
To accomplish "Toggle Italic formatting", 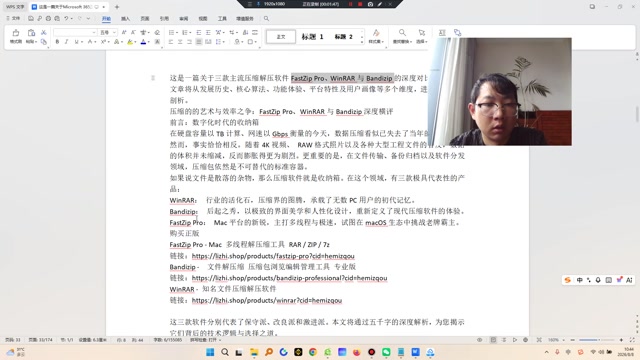I will [x=66, y=42].
